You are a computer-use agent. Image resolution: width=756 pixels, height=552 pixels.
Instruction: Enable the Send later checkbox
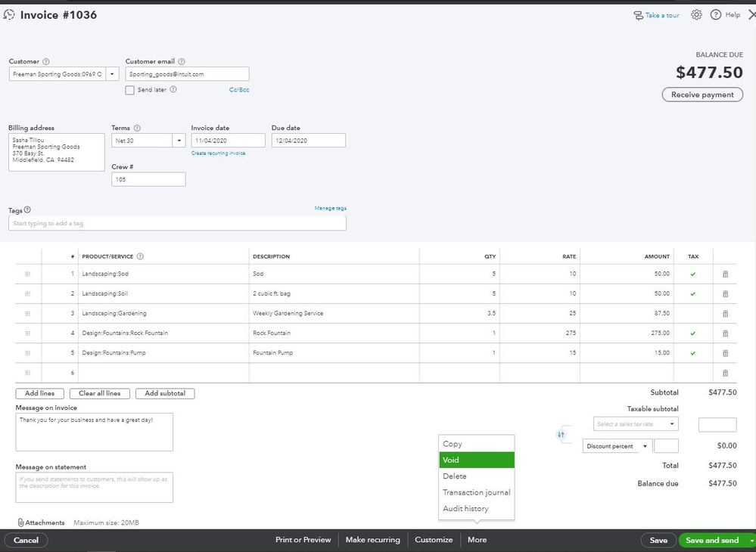pos(129,90)
